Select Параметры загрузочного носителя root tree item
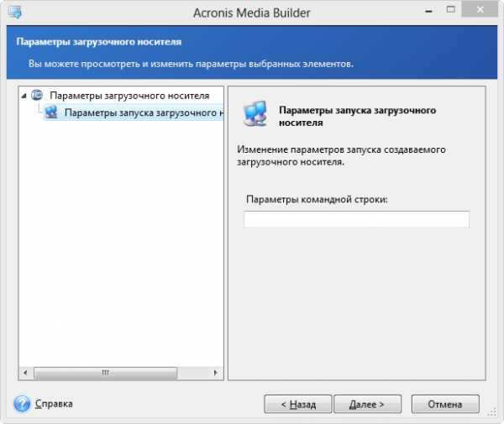 point(129,96)
